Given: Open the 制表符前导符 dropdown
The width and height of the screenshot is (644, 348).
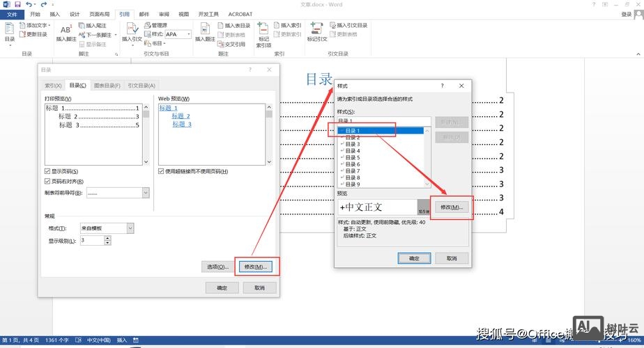Looking at the screenshot, I should pos(145,193).
